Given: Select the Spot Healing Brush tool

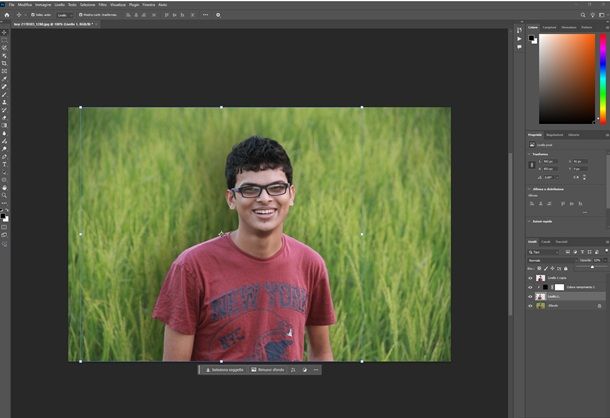Looking at the screenshot, I should click(x=4, y=87).
